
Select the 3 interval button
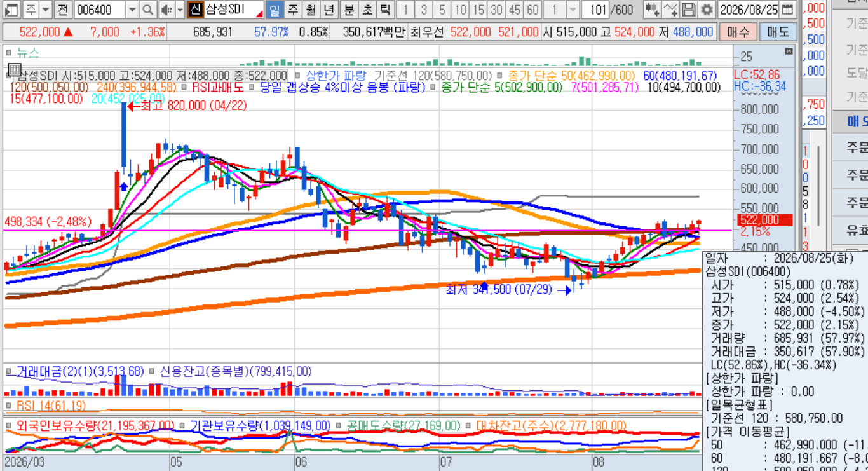pos(424,10)
